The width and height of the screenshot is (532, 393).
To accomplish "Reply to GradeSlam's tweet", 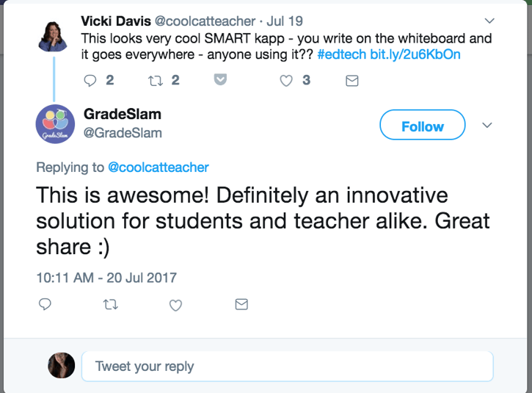I will coord(44,304).
